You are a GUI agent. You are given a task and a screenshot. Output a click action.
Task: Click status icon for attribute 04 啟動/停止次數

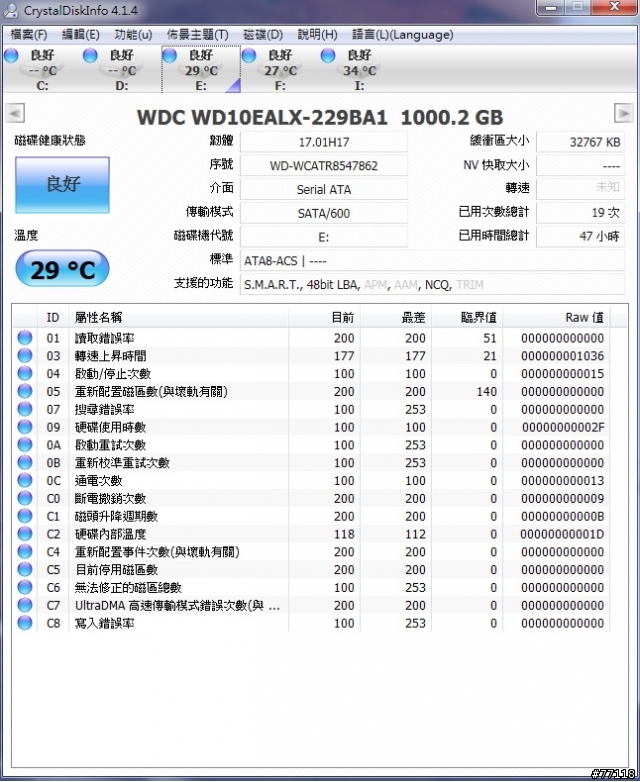[x=24, y=374]
